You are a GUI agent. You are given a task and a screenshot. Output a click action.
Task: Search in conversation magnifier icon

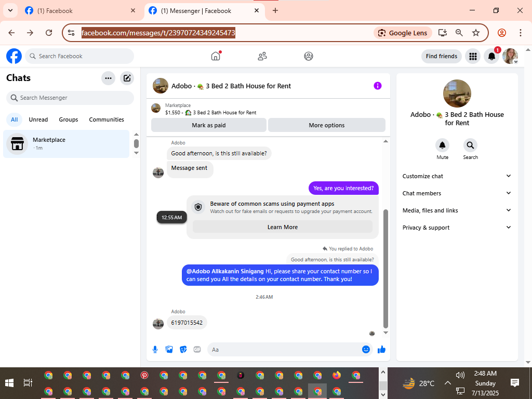470,145
